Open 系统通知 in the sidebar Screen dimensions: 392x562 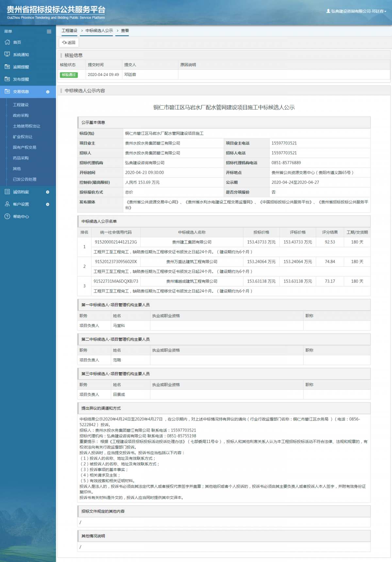point(21,55)
